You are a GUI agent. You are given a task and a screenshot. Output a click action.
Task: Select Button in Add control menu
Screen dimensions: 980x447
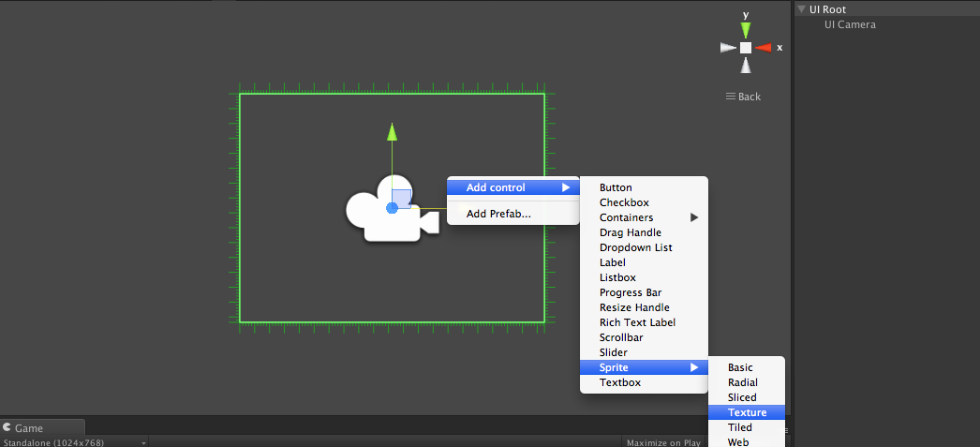click(x=644, y=187)
